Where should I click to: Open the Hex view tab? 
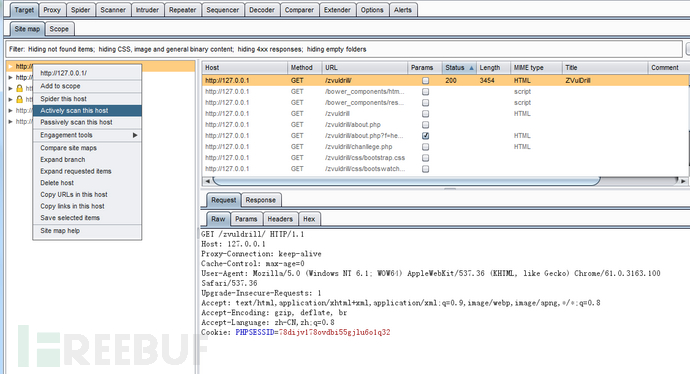coord(309,219)
